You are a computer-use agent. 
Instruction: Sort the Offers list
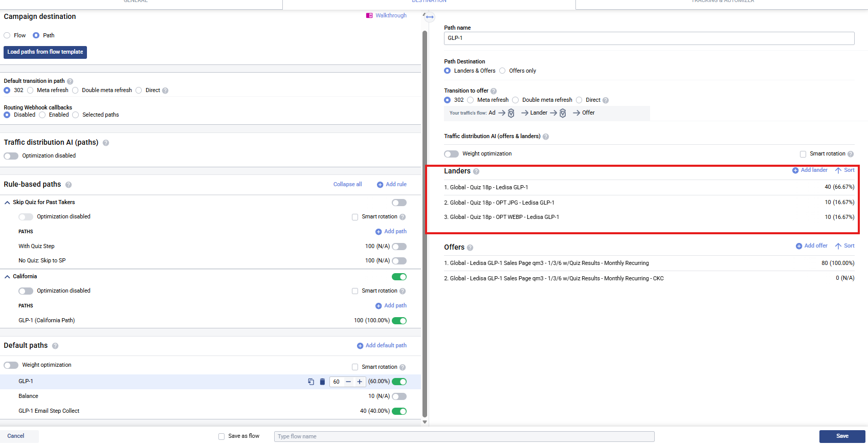tap(845, 246)
